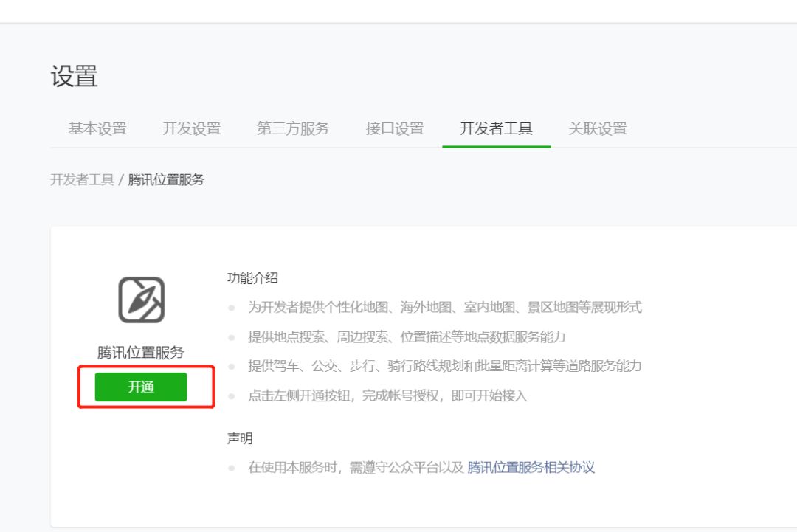This screenshot has width=797, height=532.
Task: Click the line starting 点击左侧开通按钮
Action: (387, 395)
